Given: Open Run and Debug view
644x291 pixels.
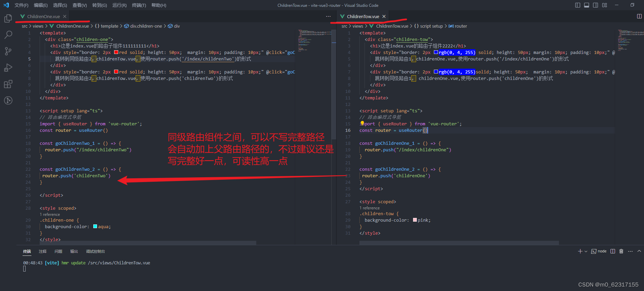Looking at the screenshot, I should point(8,68).
